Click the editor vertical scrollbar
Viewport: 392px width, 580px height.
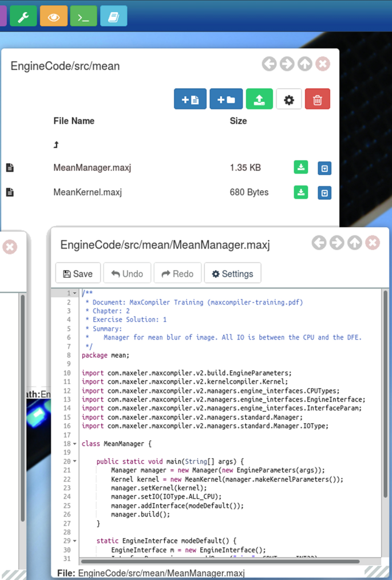tap(385, 394)
